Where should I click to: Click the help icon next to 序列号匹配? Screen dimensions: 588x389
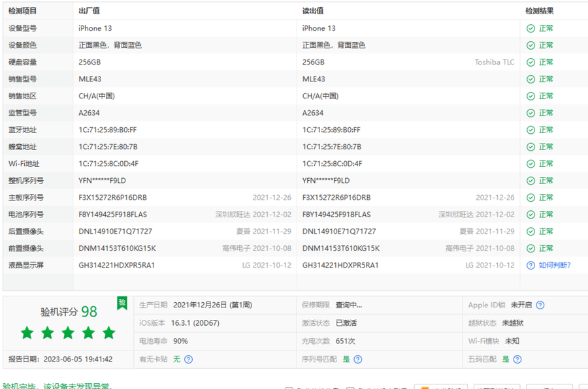click(x=358, y=360)
